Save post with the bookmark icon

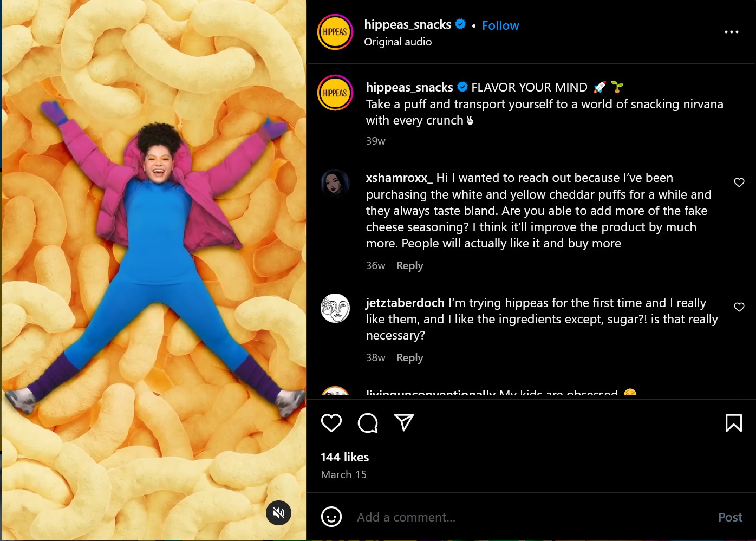733,423
